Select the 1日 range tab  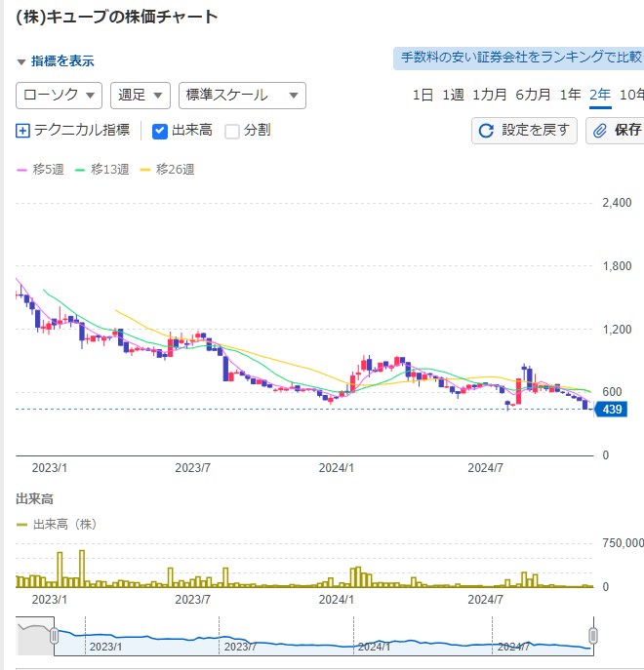pos(423,95)
